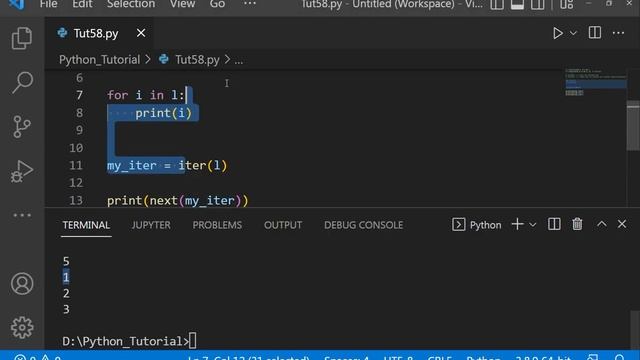Close the Tut58.py editor tab
This screenshot has width=640, height=360.
tap(141, 33)
